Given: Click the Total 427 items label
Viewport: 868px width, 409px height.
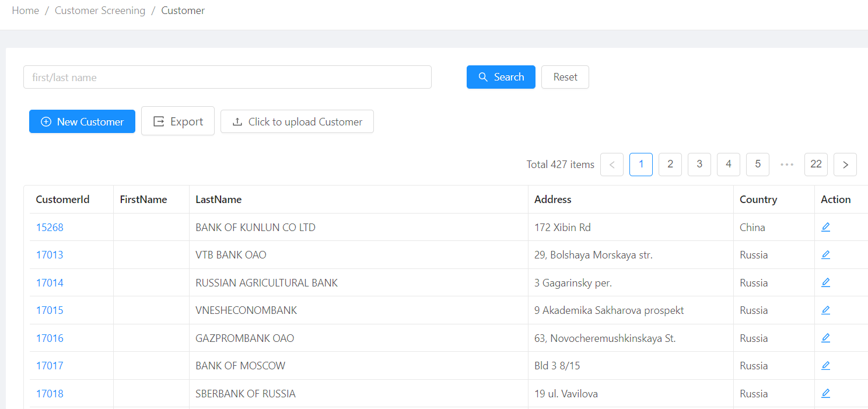Looking at the screenshot, I should [561, 165].
